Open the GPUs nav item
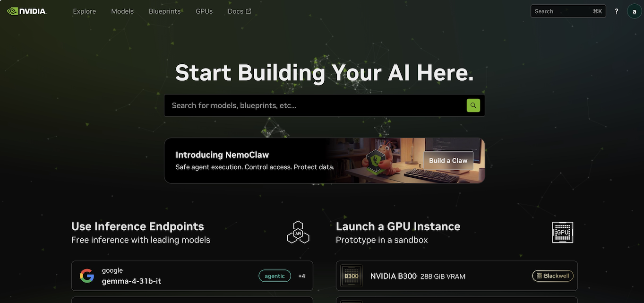This screenshot has height=303, width=644. tap(204, 11)
